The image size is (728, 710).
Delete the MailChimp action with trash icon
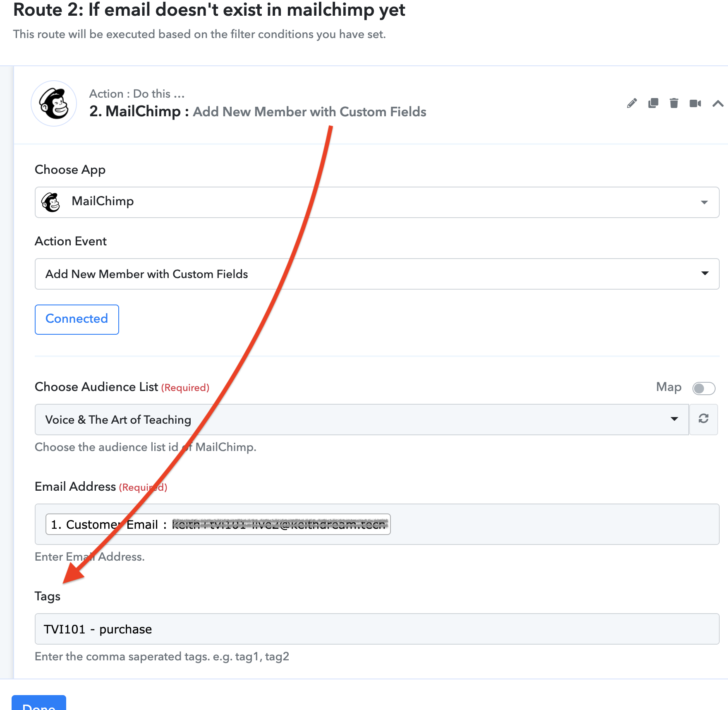[x=674, y=103]
